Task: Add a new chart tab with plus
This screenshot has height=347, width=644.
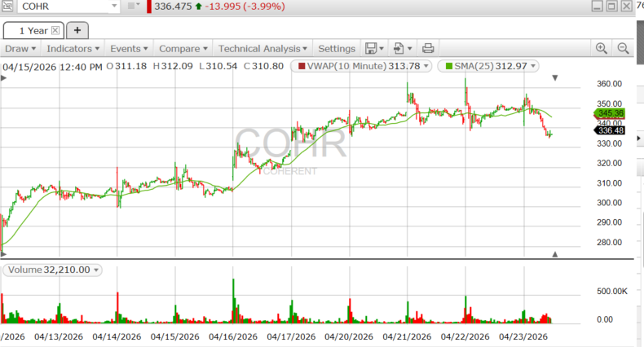Action: (x=77, y=30)
